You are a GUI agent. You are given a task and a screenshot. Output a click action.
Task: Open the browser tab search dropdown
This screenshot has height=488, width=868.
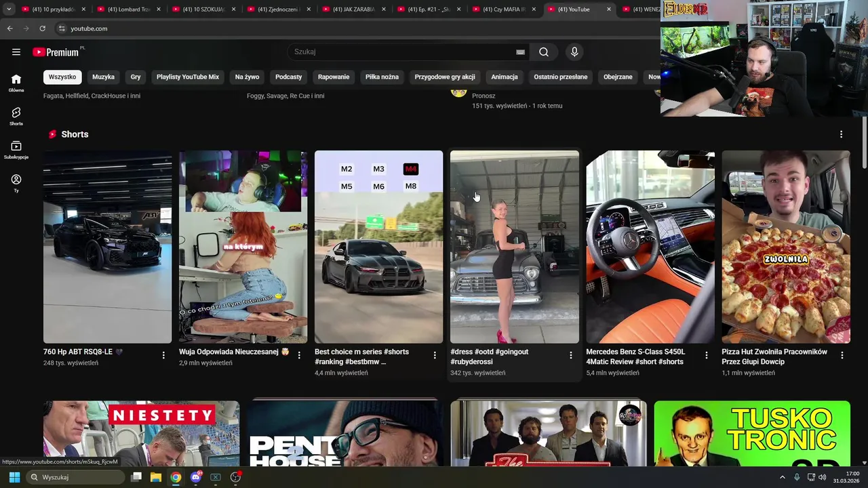pos(9,9)
